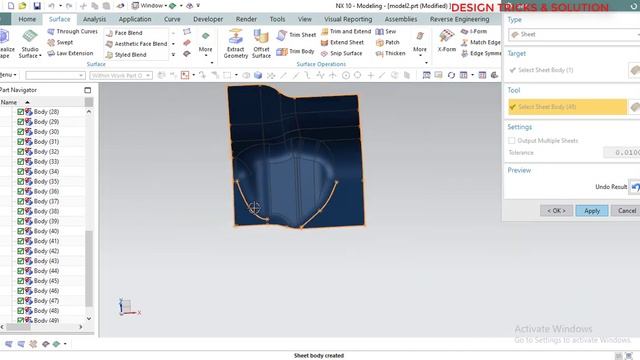Select Body (35) in the navigator
Viewport: 640px width, 360px height.
(46, 182)
